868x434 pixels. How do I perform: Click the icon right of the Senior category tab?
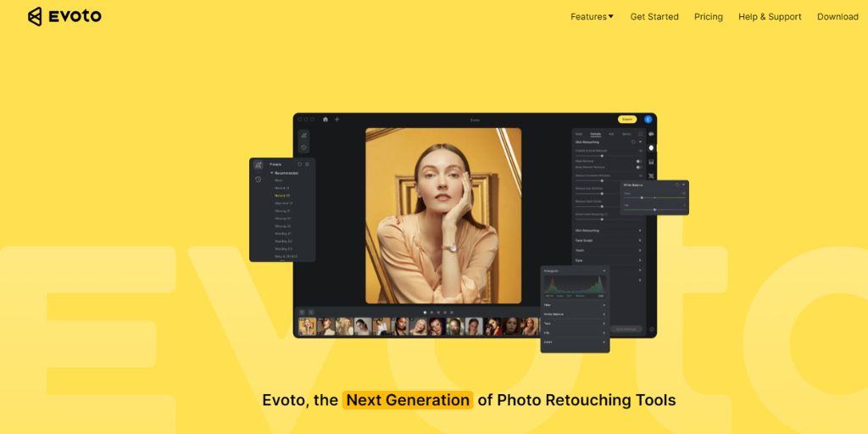641,134
